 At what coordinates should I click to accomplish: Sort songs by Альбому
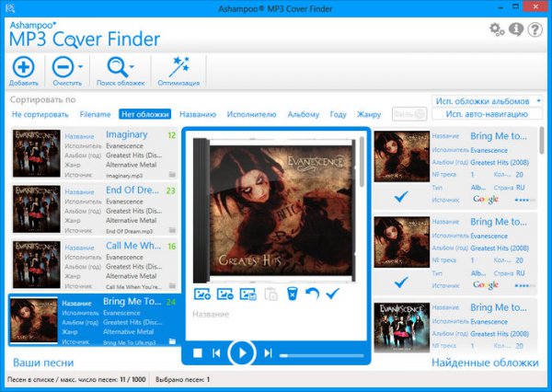pos(304,114)
